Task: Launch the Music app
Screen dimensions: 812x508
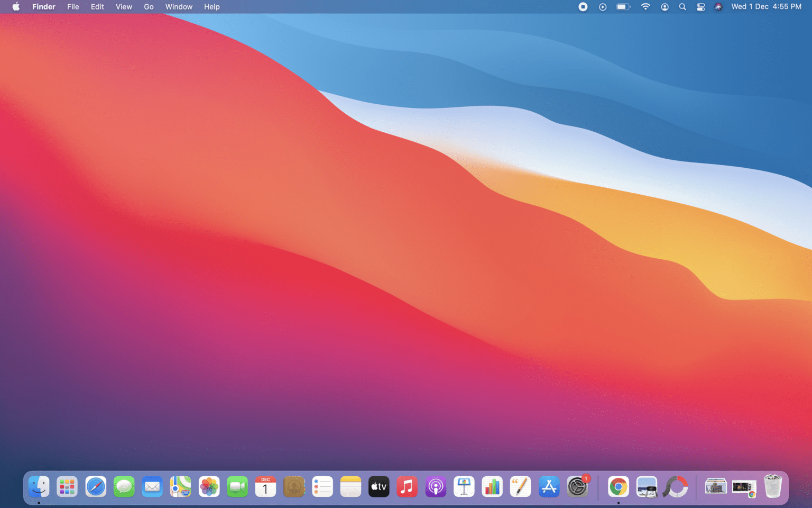Action: (407, 486)
